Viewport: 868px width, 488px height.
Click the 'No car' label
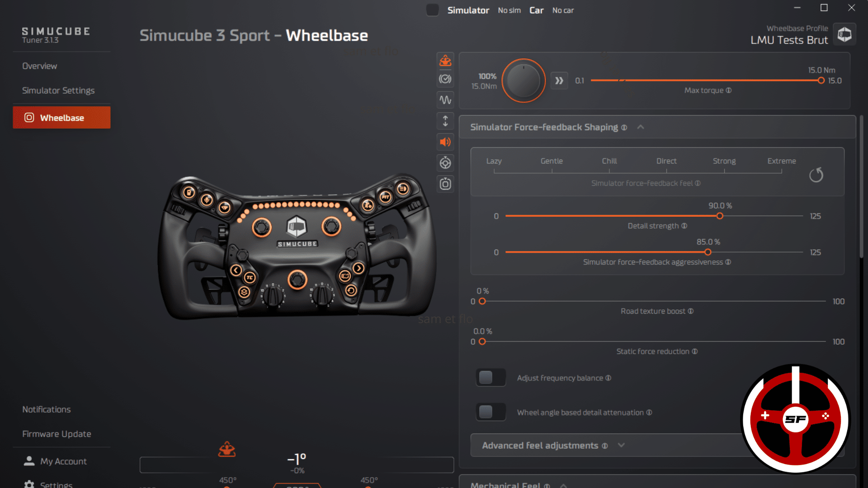point(563,10)
